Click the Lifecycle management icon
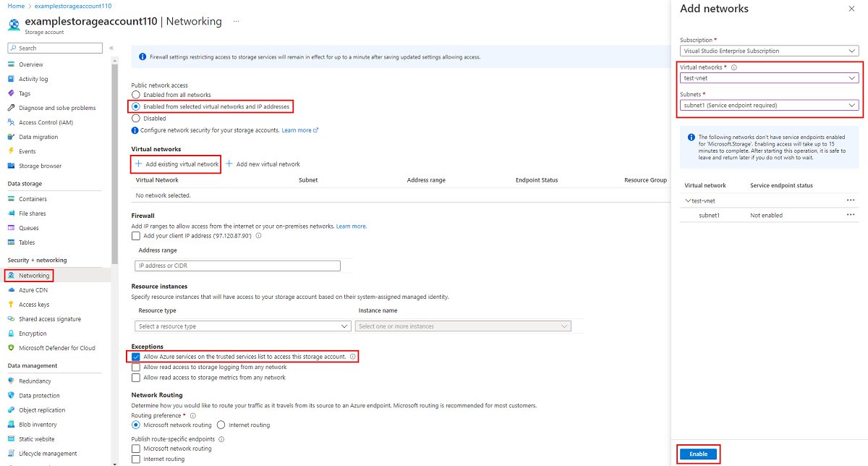 (11, 454)
